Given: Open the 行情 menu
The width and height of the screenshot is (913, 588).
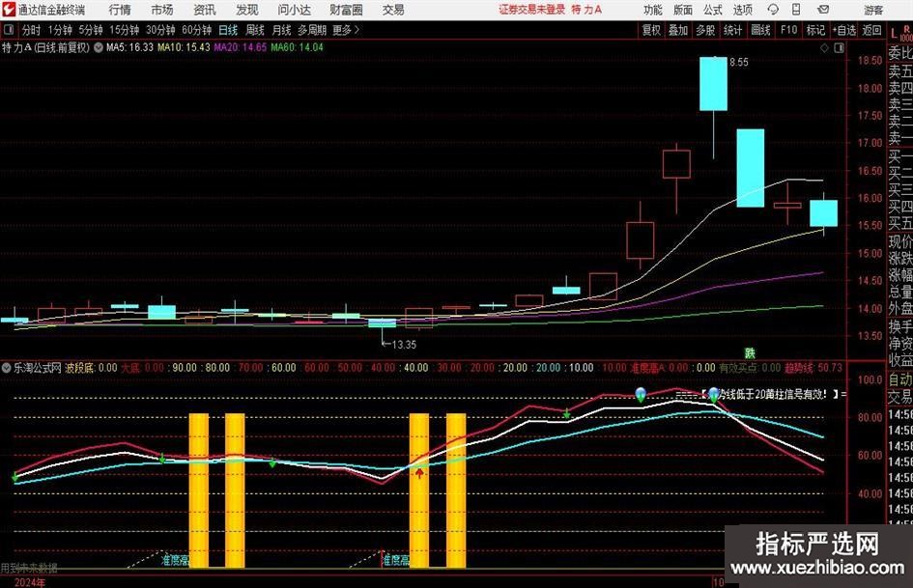Looking at the screenshot, I should pos(121,10).
